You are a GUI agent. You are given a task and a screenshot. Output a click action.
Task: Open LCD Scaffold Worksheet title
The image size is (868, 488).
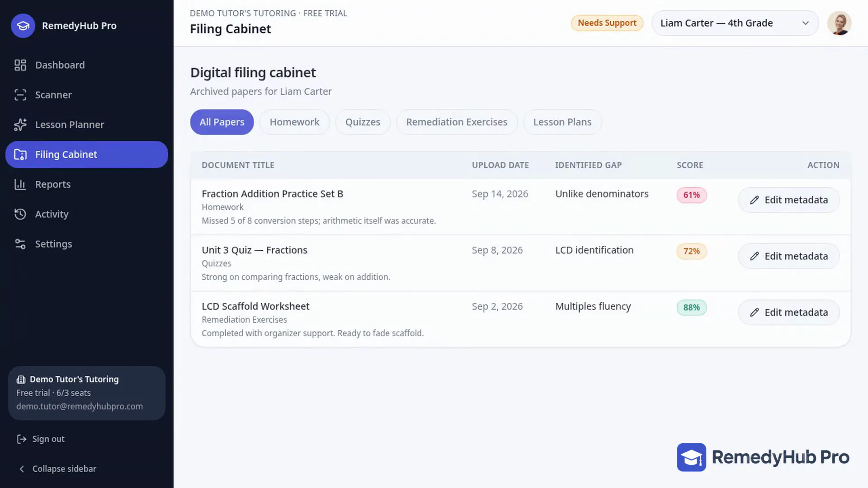255,306
